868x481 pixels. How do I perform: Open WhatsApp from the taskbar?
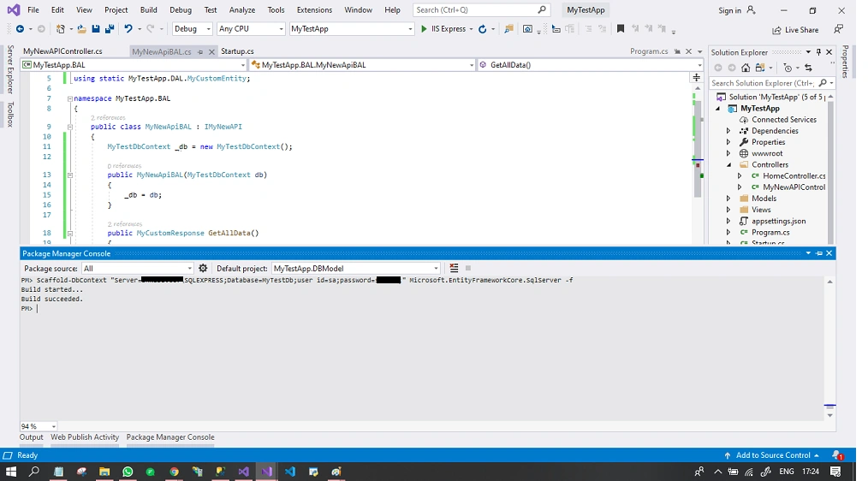128,472
